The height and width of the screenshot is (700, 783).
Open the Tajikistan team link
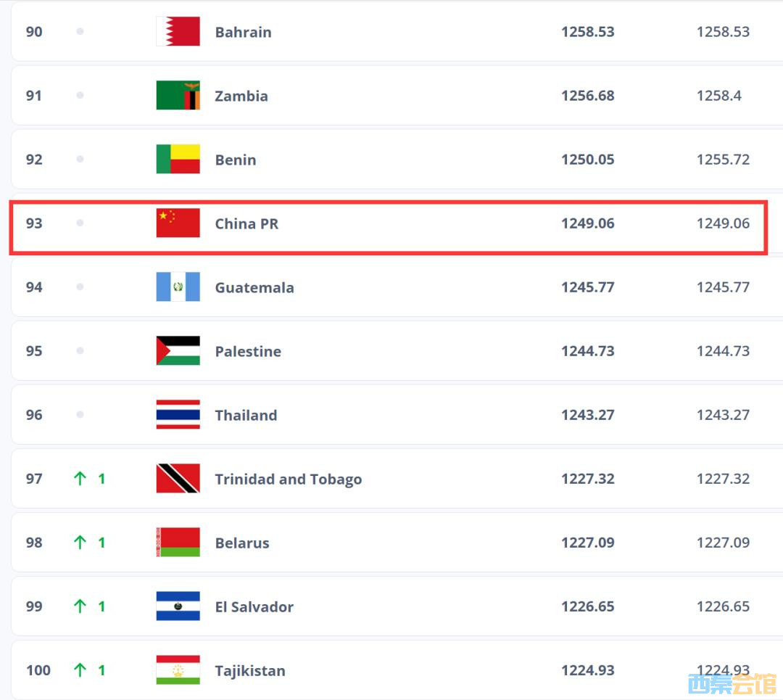(x=249, y=670)
